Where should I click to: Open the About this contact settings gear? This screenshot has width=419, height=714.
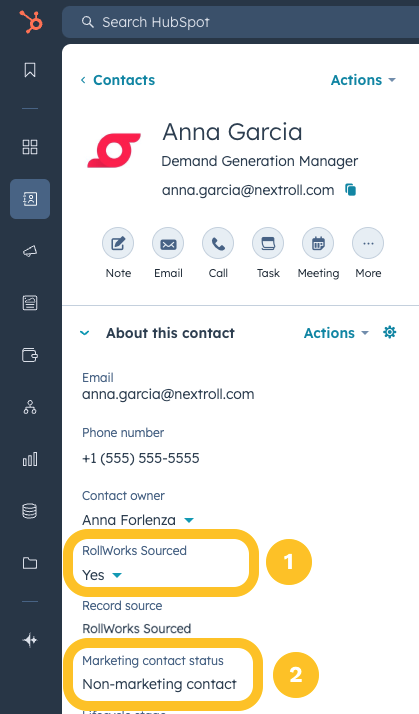pos(389,332)
